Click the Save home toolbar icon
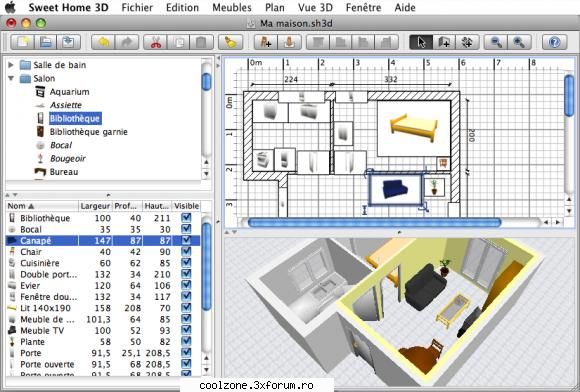Image resolution: width=580 pixels, height=392 pixels. pos(68,43)
